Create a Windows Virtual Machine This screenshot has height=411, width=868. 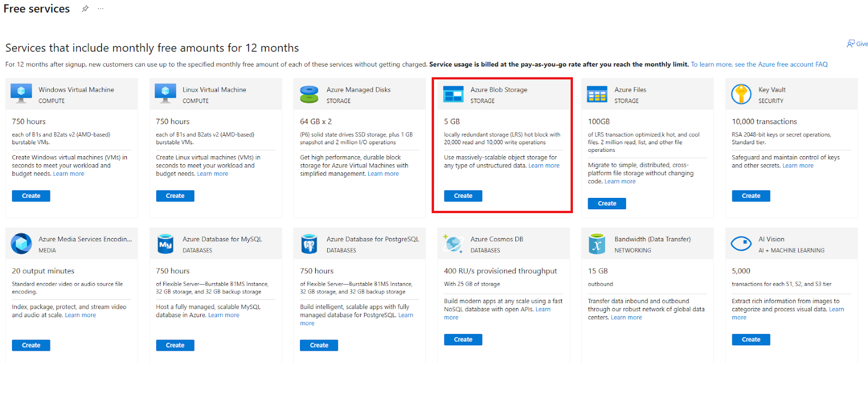point(31,196)
